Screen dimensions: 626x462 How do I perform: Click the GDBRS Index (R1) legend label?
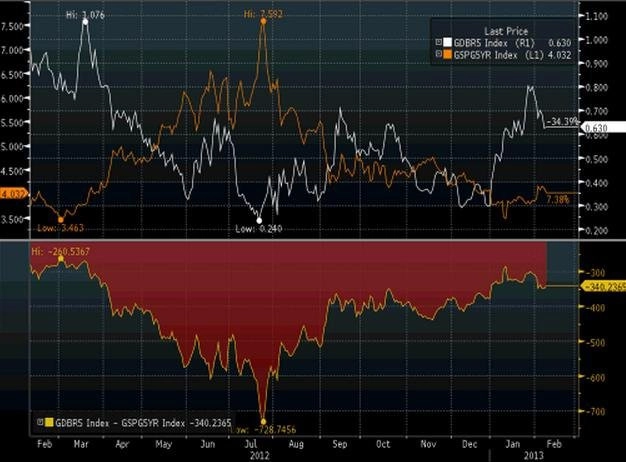(x=494, y=43)
